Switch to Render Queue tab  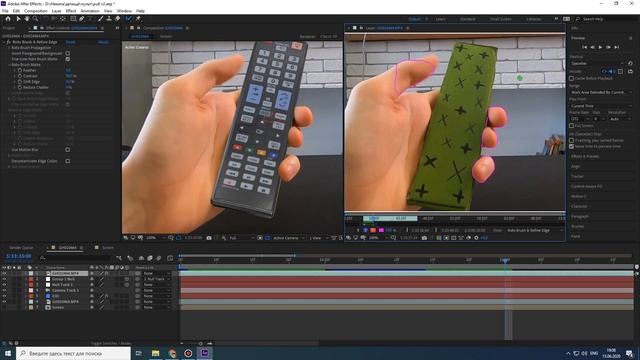pos(21,248)
